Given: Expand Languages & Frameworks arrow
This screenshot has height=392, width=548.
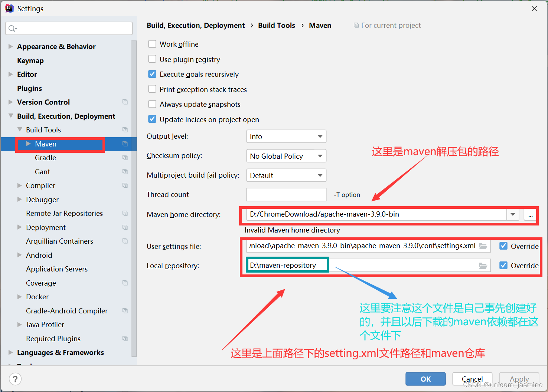Looking at the screenshot, I should click(x=10, y=352).
